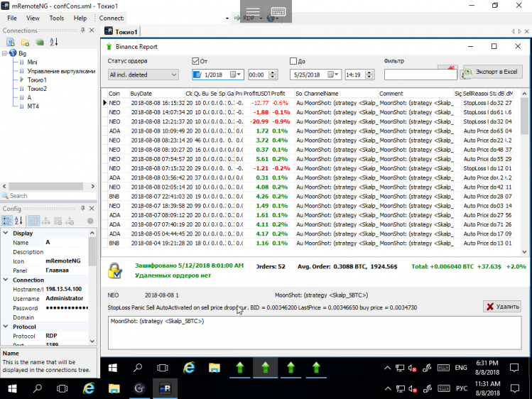Switch Config grid to categorized view
This screenshot has height=399, width=532.
click(x=7, y=221)
